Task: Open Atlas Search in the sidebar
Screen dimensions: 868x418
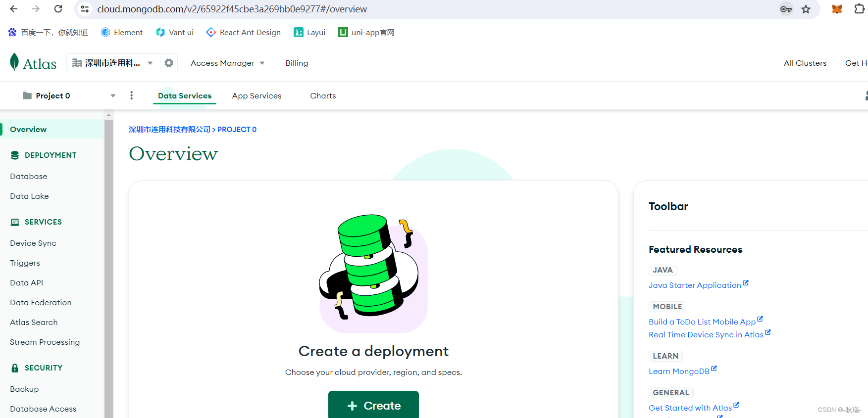Action: click(34, 322)
